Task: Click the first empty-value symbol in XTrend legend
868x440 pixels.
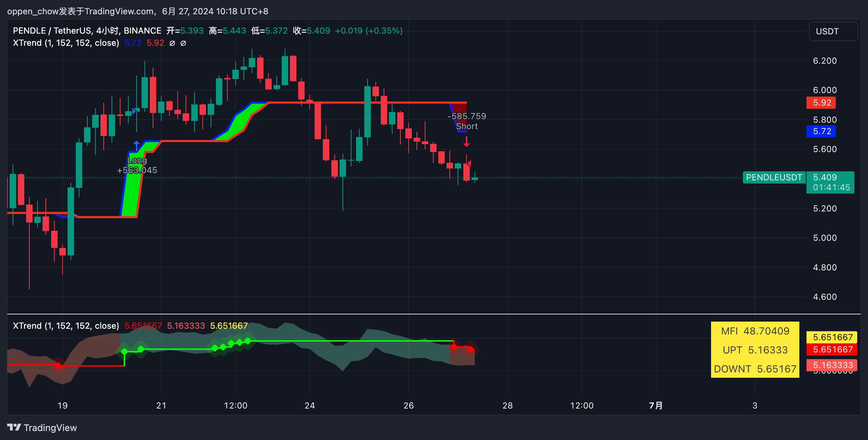Action: (172, 43)
